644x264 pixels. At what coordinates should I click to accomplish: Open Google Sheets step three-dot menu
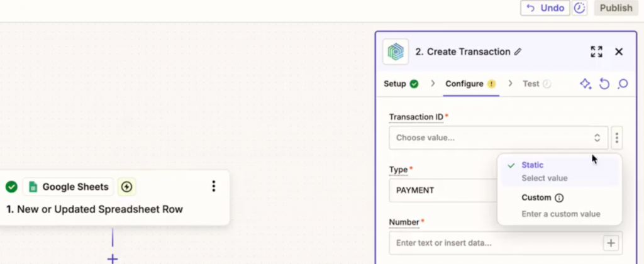(214, 187)
